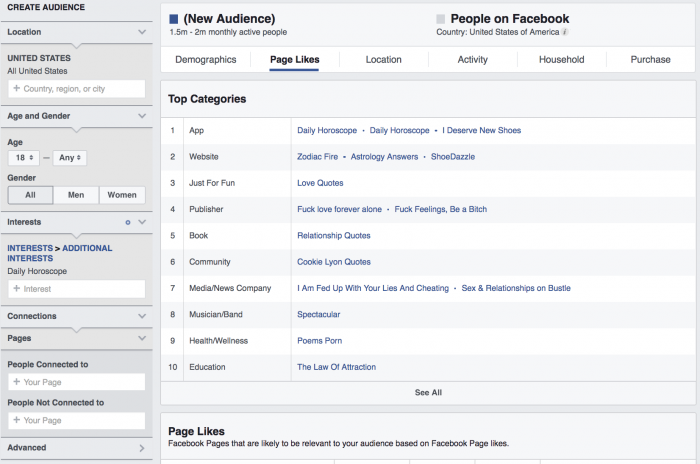Open the minimum age 18 dropdown
Screen dimensions: 700x464
coord(24,158)
